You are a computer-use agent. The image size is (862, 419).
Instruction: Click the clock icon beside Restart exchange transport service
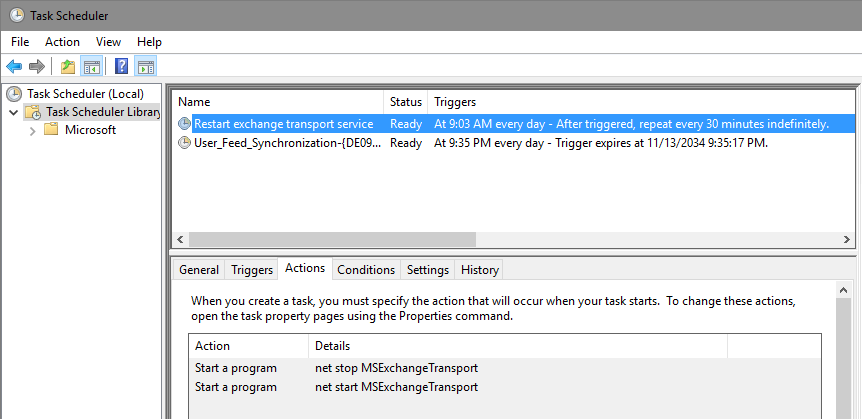point(184,124)
